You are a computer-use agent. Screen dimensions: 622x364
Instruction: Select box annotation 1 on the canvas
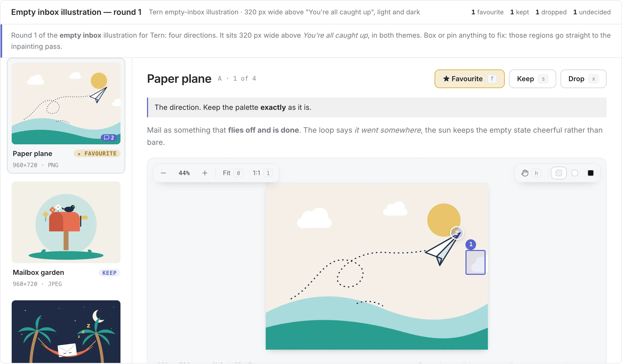(x=476, y=262)
